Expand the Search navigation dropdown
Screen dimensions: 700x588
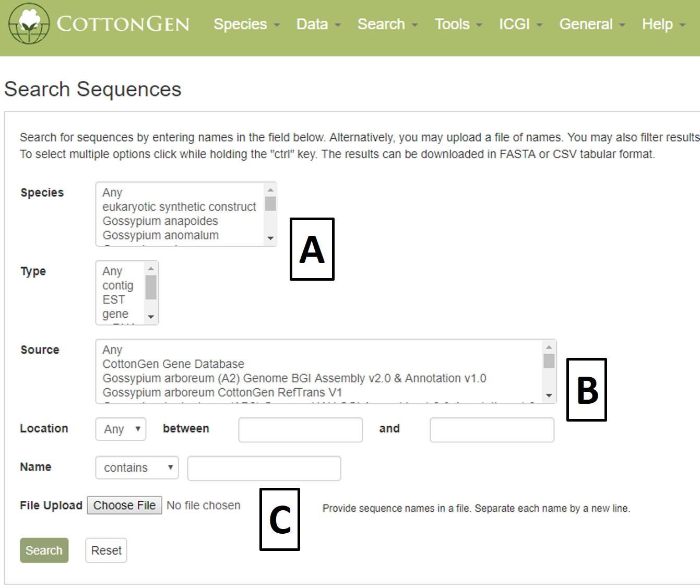tap(387, 24)
